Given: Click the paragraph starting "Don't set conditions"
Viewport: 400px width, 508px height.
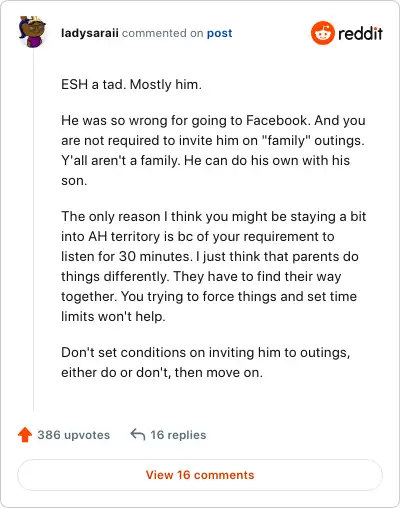Looking at the screenshot, I should click(206, 362).
